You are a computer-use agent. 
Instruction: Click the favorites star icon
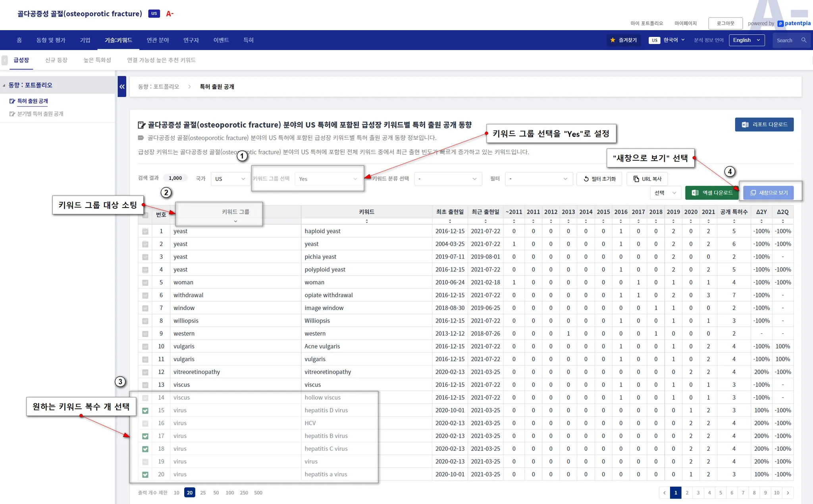coord(613,40)
